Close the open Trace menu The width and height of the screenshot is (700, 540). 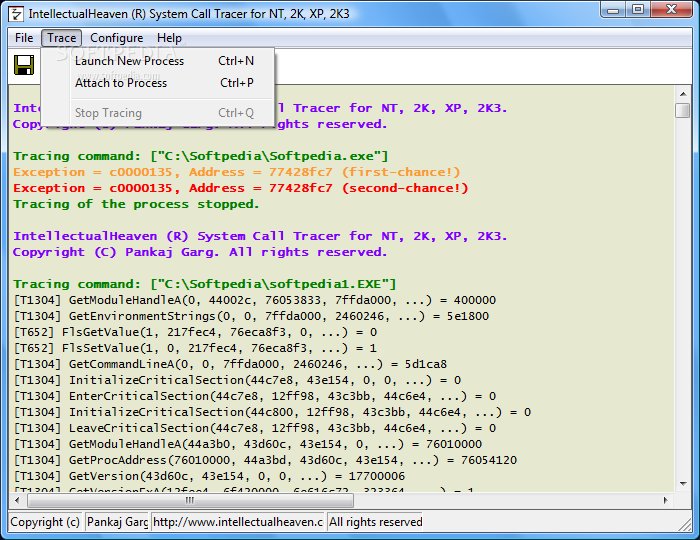coord(62,38)
